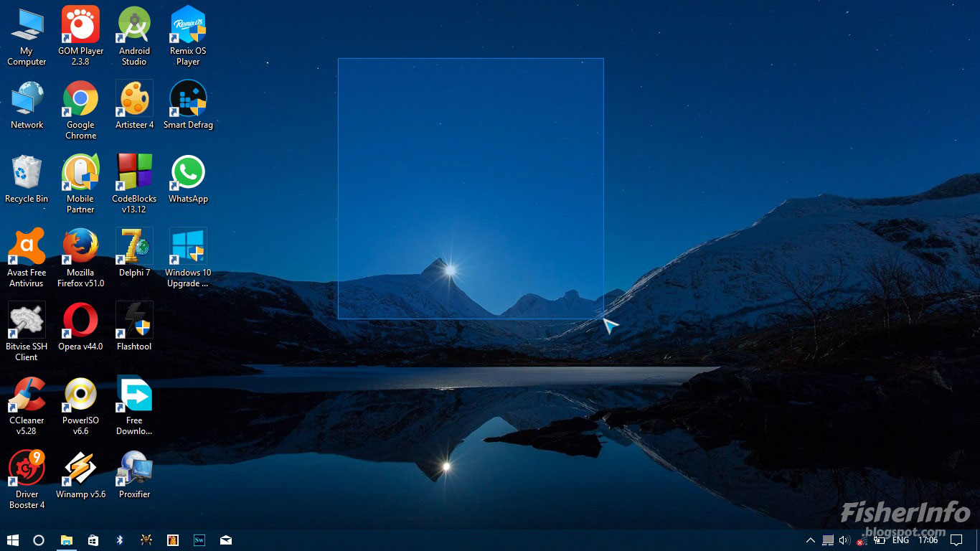Open the disconnected Wi-Fi network icon
The height and width of the screenshot is (551, 980).
click(x=862, y=540)
